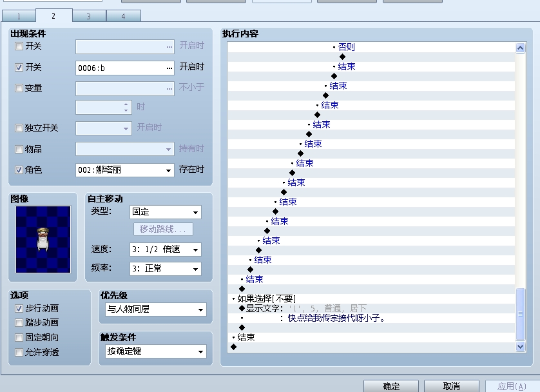540x392 pixels.
Task: Open the 优先级 dropdown 与人物同层
Action: [156, 309]
